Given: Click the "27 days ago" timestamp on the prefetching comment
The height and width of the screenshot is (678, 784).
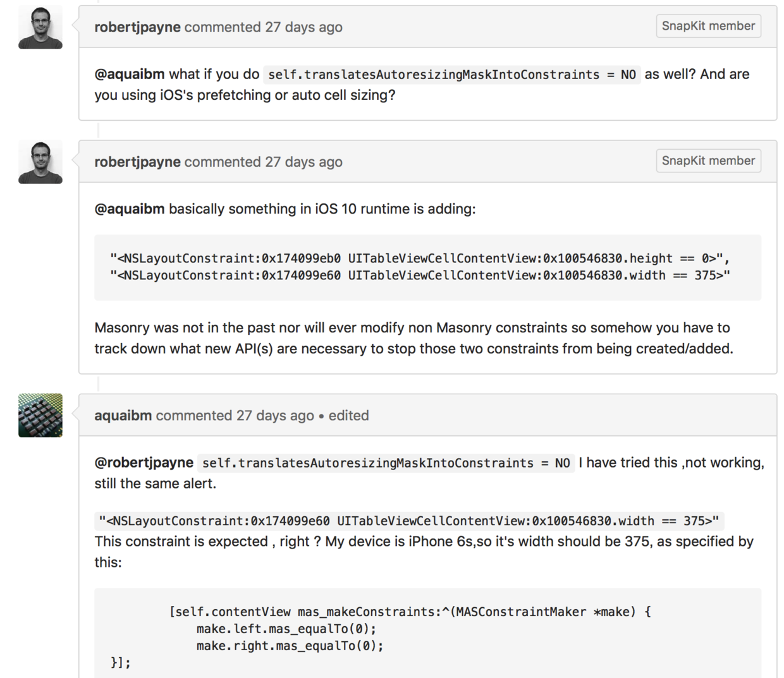Looking at the screenshot, I should click(x=303, y=27).
